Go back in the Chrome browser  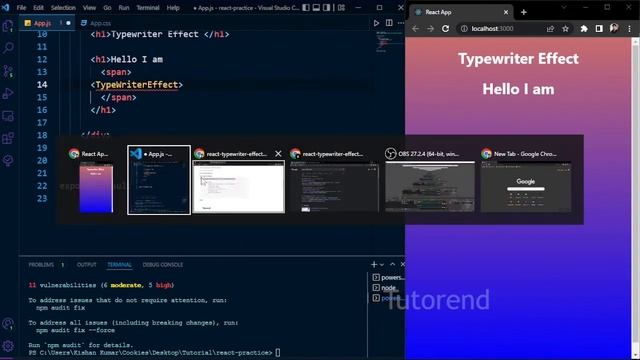[415, 29]
